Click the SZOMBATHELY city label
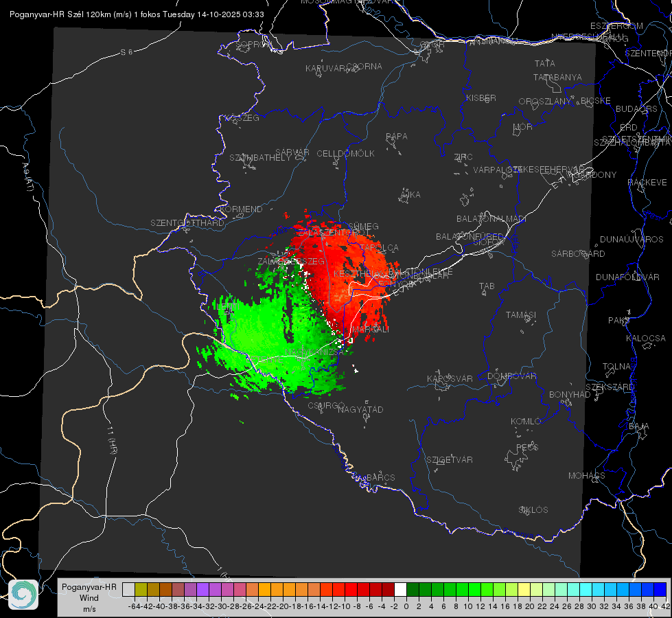The height and width of the screenshot is (618, 672). point(260,158)
